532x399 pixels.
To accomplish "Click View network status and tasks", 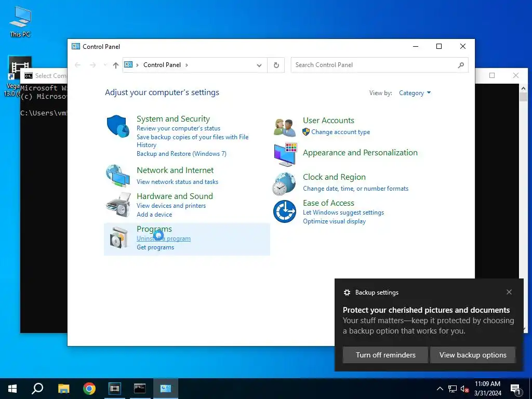I will (178, 182).
